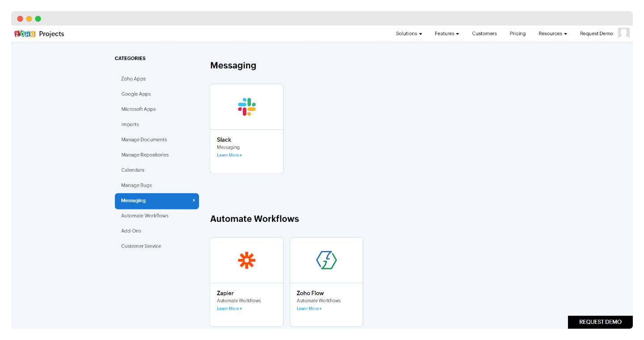This screenshot has width=644, height=340.
Task: Click Learn More under Slack
Action: (229, 155)
